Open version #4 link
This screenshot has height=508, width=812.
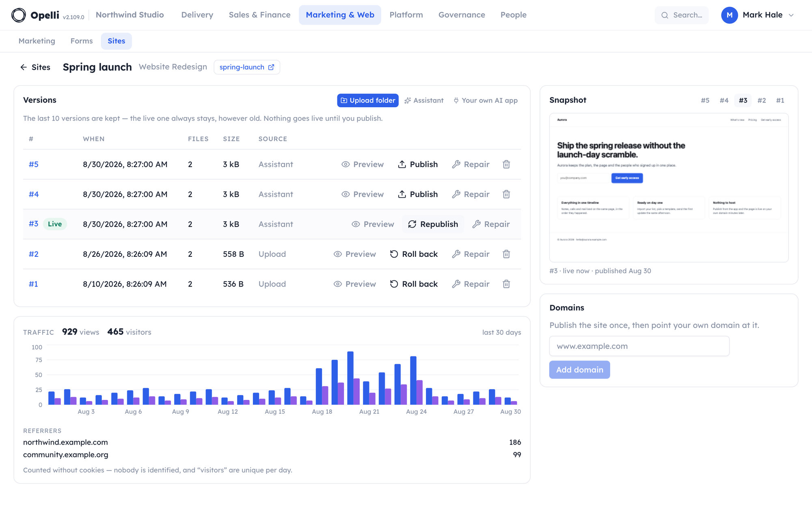click(34, 194)
